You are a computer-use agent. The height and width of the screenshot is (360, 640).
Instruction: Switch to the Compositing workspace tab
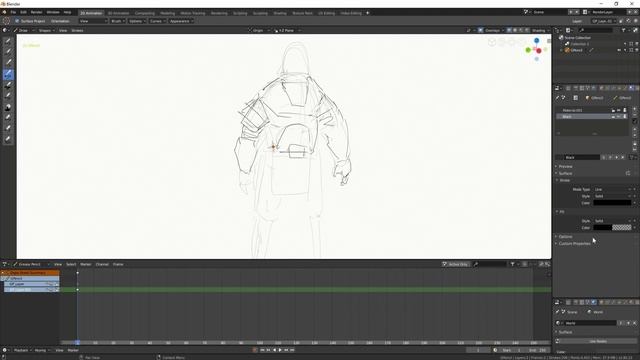[144, 13]
